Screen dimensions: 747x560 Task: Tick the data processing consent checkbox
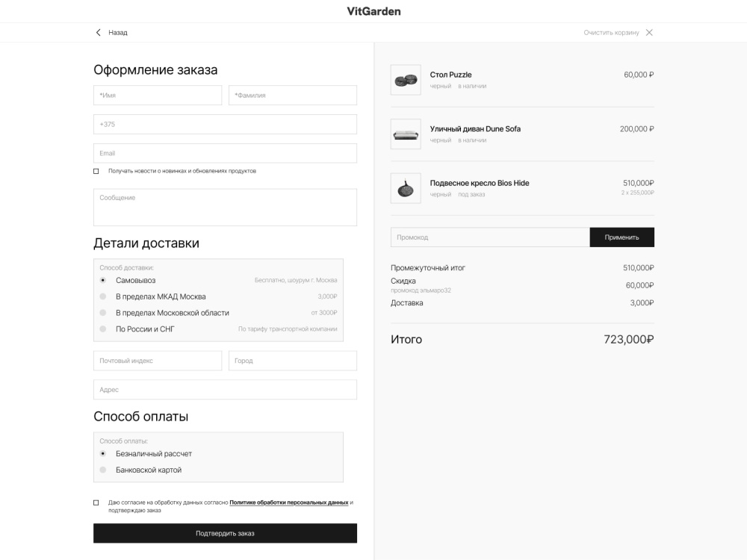(96, 503)
